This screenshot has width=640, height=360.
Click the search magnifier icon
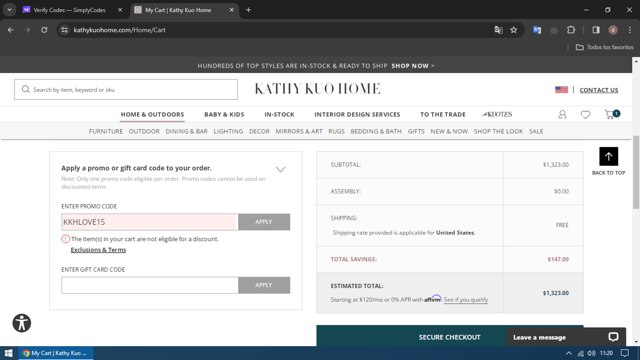pyautogui.click(x=26, y=89)
